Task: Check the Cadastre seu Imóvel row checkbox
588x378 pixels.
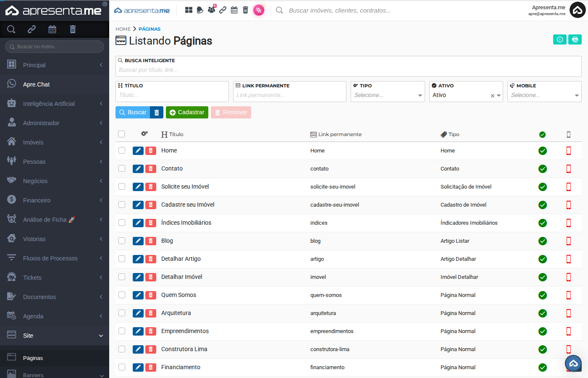Action: (122, 205)
